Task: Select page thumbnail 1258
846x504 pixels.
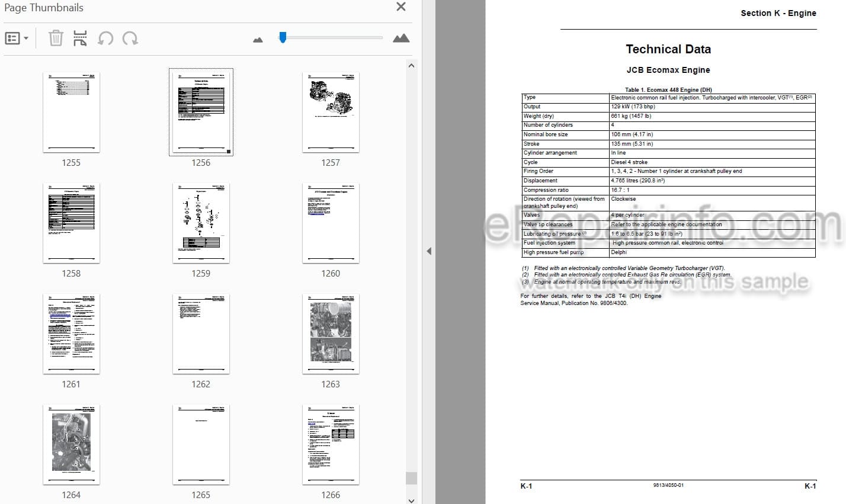Action: point(71,223)
